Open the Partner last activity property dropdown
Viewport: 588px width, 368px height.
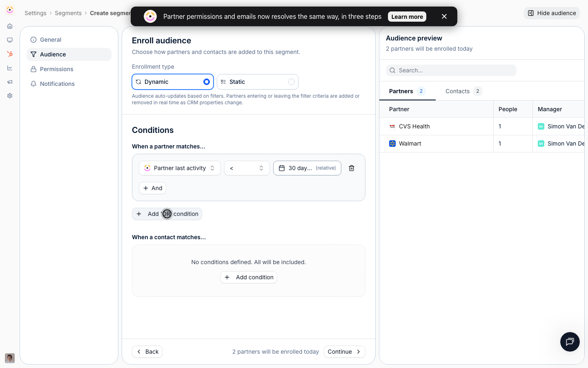pos(180,168)
